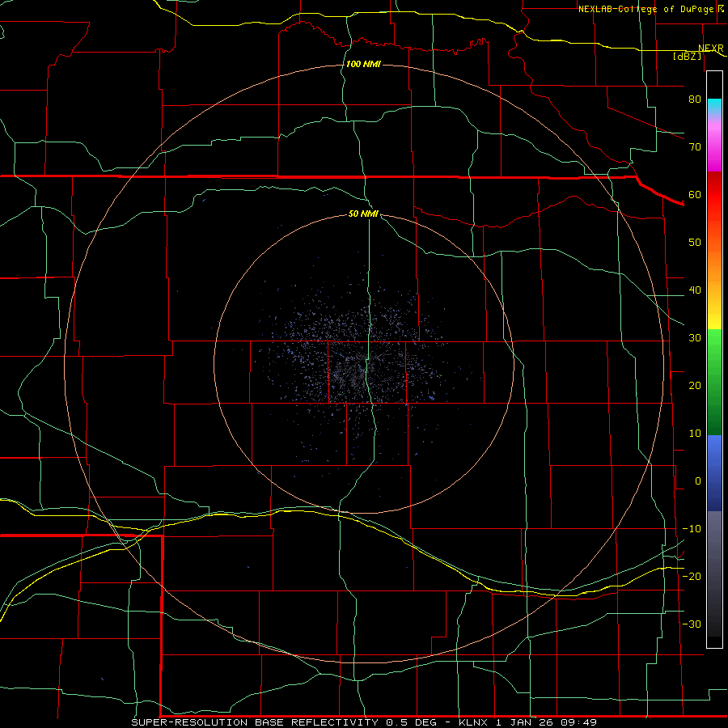Click the -20 value on dBZ scale
This screenshot has width=728, height=728.
point(692,576)
